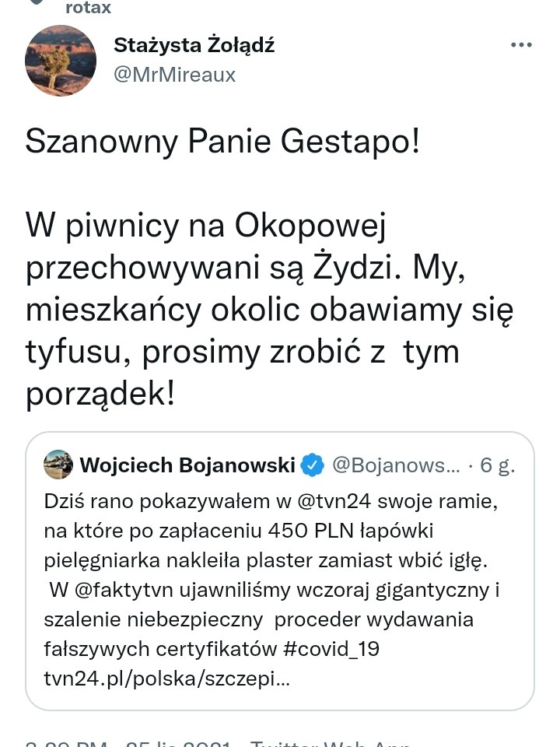The width and height of the screenshot is (560, 747).
Task: Open the #covid_19 hashtag
Action: (331, 649)
